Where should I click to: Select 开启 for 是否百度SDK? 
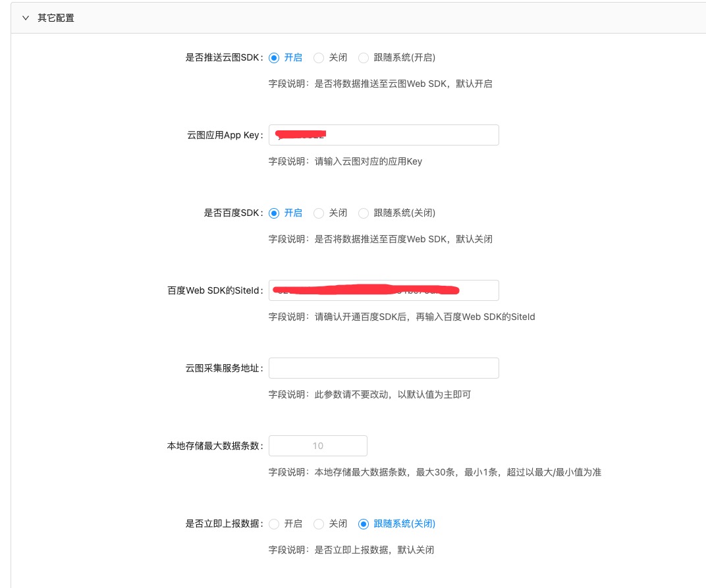pos(274,213)
